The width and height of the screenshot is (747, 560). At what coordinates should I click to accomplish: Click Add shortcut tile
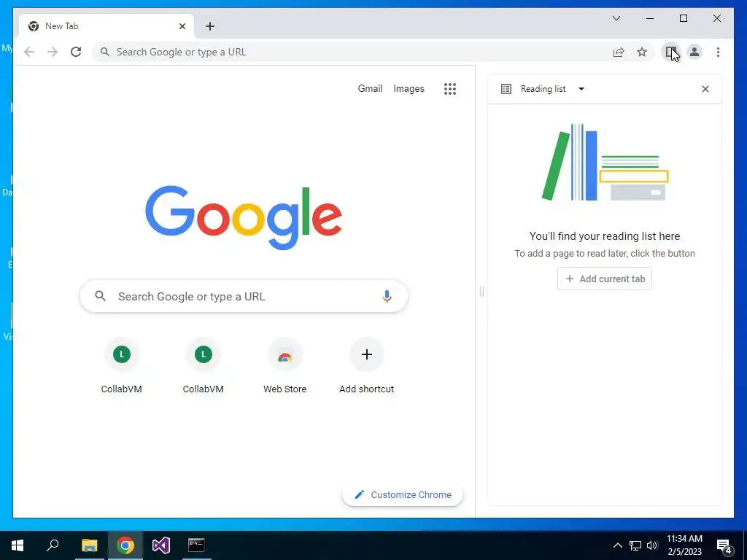366,366
